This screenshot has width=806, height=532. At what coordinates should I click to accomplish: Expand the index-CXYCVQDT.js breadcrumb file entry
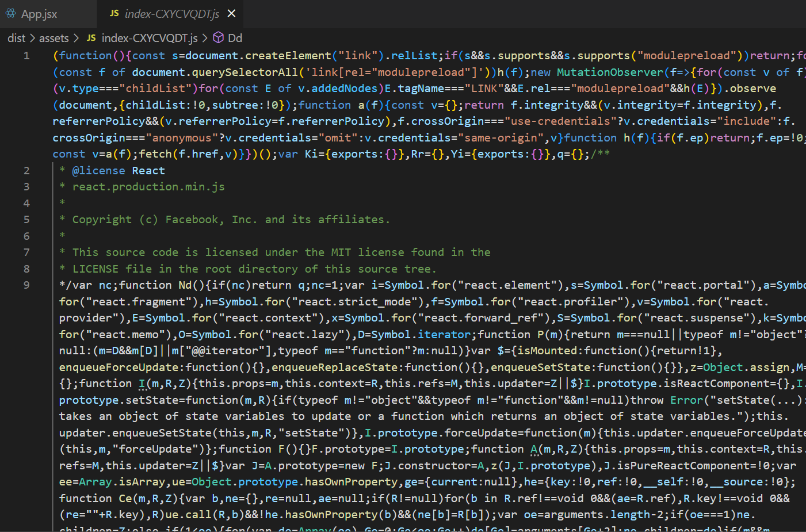tap(149, 38)
